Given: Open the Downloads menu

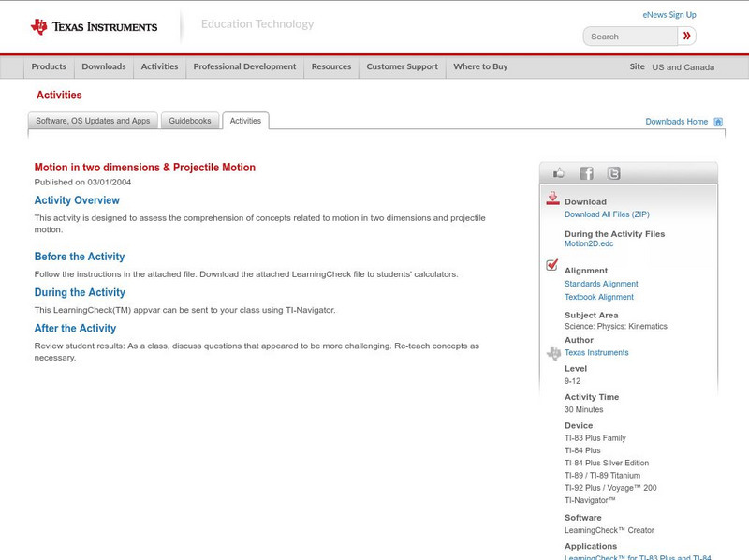Looking at the screenshot, I should tap(104, 66).
